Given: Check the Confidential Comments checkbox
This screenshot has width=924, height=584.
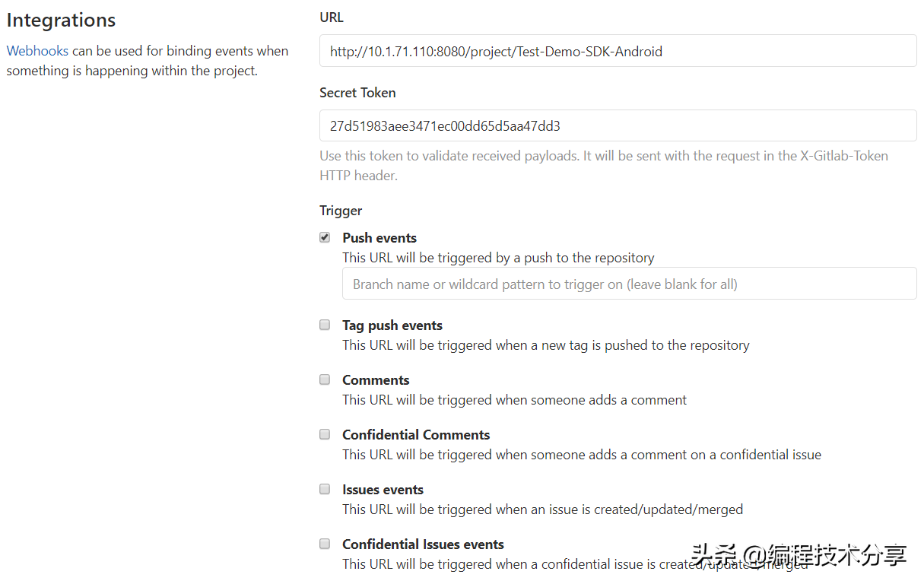Looking at the screenshot, I should (325, 434).
